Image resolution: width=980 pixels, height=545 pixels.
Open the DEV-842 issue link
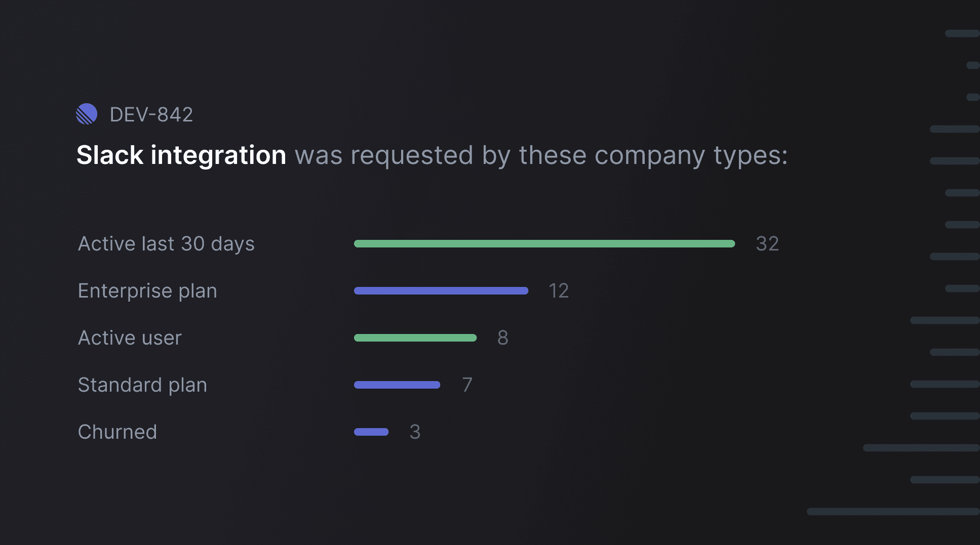click(151, 115)
